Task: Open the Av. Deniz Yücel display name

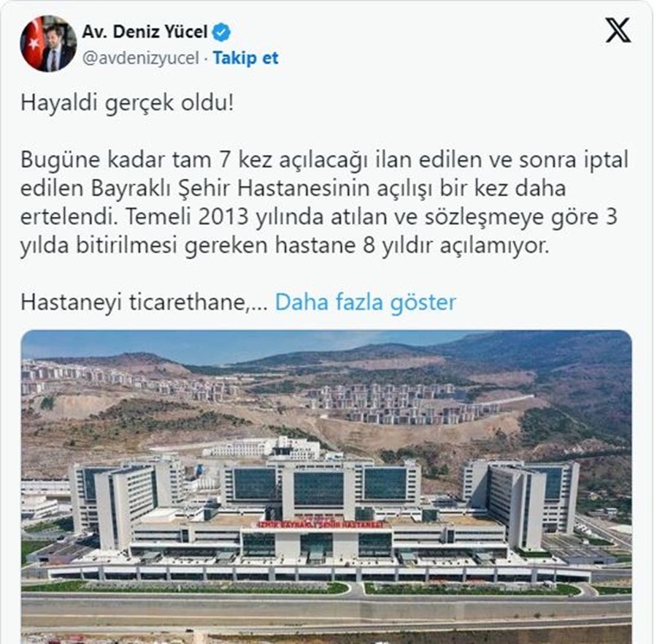Action: pyautogui.click(x=145, y=32)
